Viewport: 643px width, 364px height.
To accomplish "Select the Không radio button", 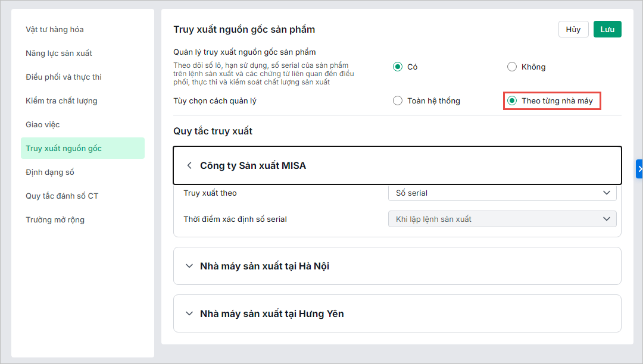I will [512, 67].
